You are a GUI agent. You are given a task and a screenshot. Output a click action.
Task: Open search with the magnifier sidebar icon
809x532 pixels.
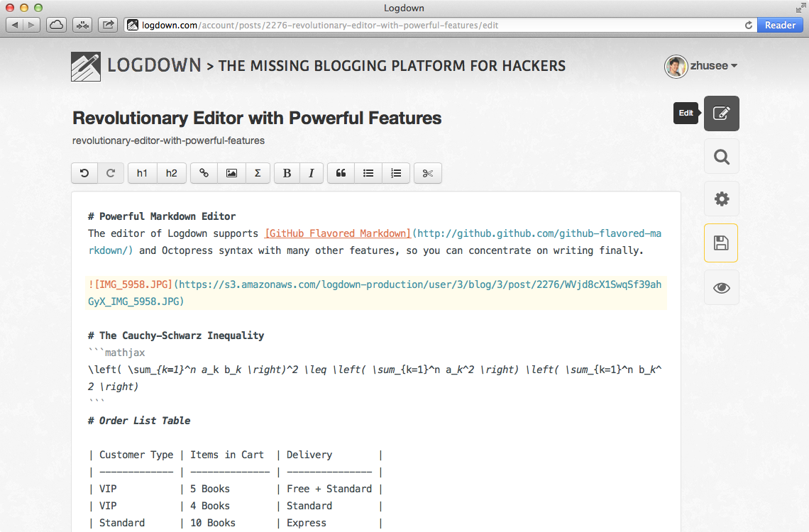[721, 157]
